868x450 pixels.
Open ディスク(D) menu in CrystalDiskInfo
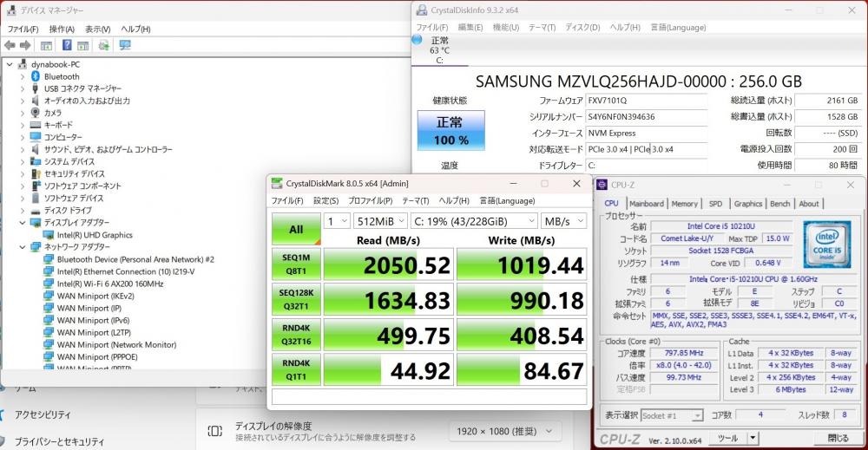[x=582, y=27]
